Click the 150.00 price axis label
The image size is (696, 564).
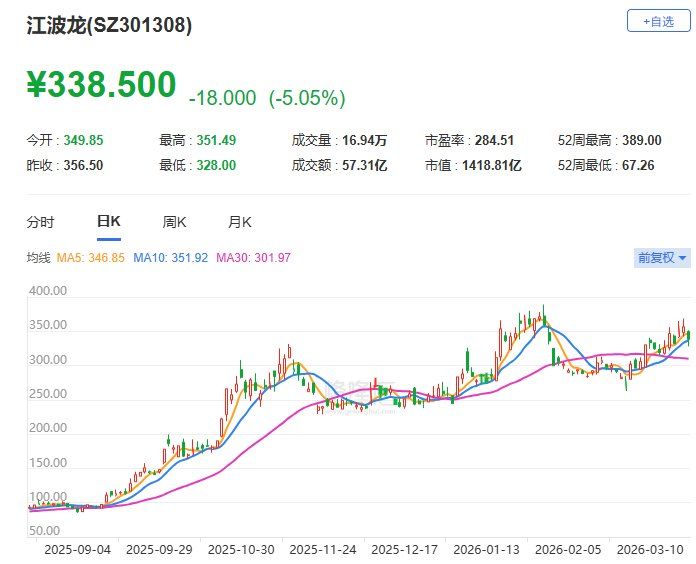coord(48,463)
